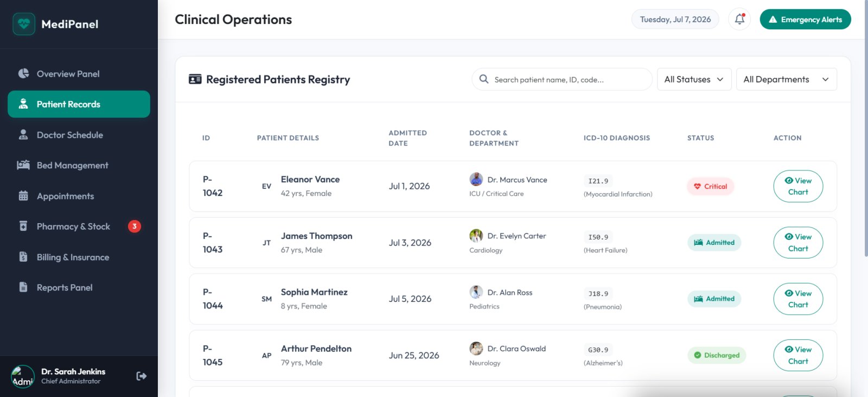Click the JT initials avatar
The height and width of the screenshot is (397, 868).
pyautogui.click(x=266, y=243)
